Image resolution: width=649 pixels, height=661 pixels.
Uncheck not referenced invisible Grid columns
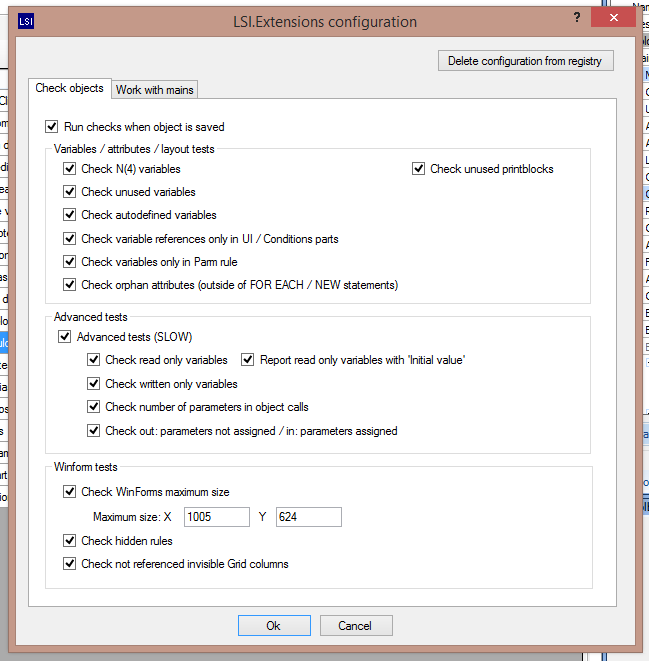click(70, 564)
